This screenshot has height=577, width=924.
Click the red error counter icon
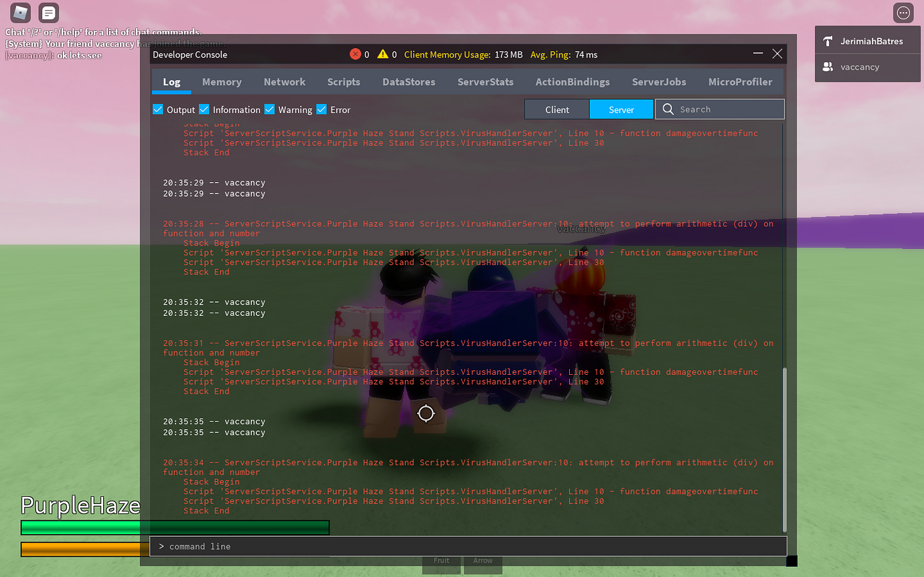coord(354,54)
